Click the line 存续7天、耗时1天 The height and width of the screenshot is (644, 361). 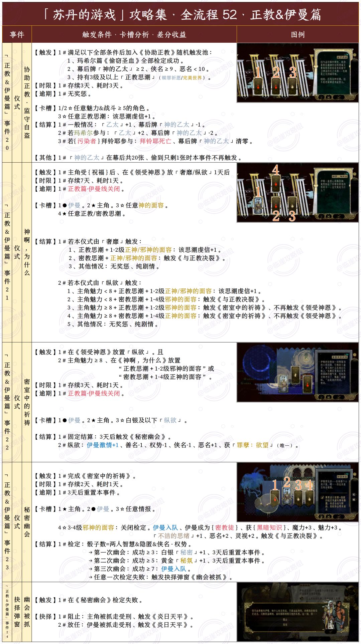[x=91, y=180]
